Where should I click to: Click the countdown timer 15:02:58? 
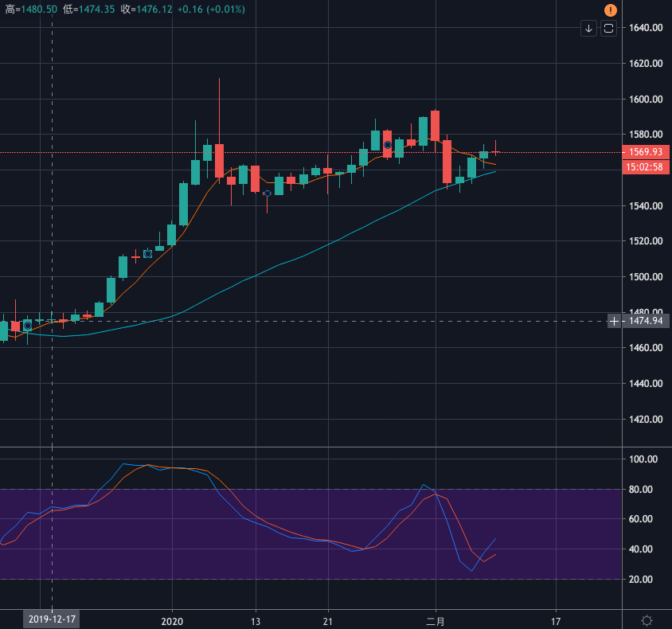click(646, 166)
